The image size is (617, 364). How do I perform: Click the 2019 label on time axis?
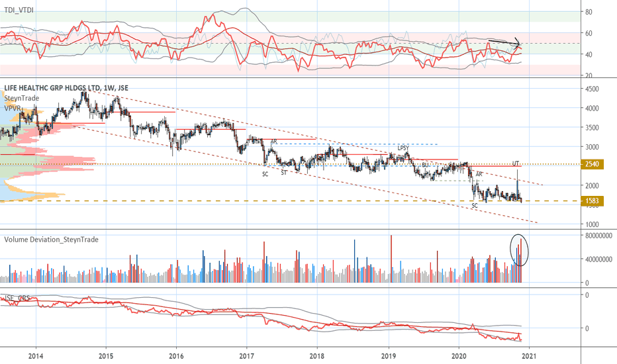(x=389, y=356)
